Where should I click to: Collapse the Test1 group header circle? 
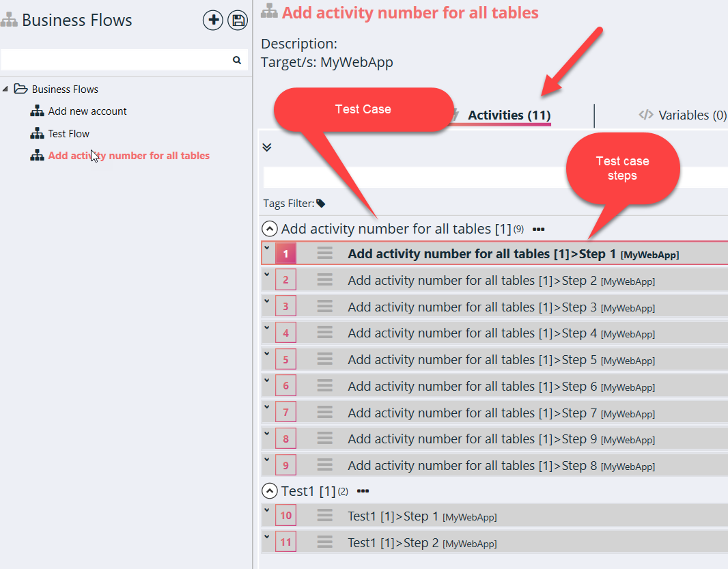tap(269, 490)
